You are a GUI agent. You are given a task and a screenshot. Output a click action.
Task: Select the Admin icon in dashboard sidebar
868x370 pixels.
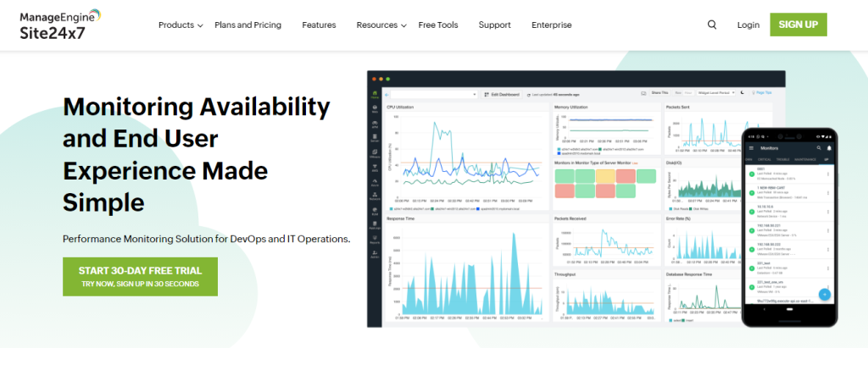pos(375,254)
